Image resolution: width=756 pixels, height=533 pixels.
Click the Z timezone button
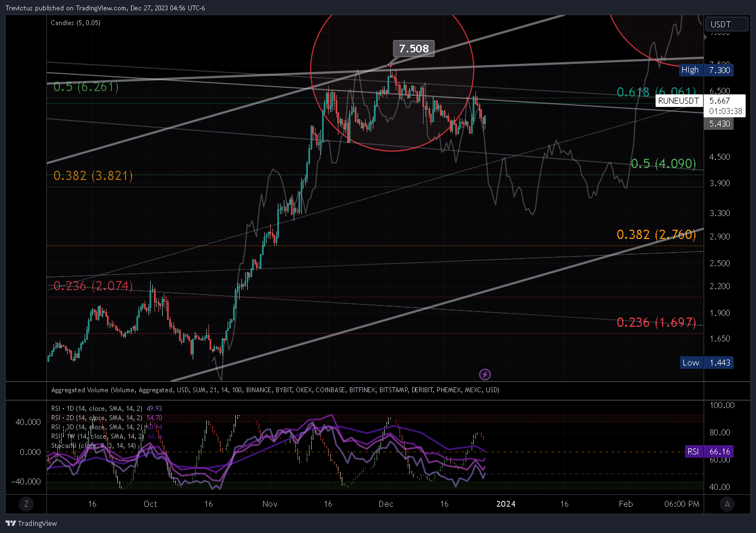26,504
